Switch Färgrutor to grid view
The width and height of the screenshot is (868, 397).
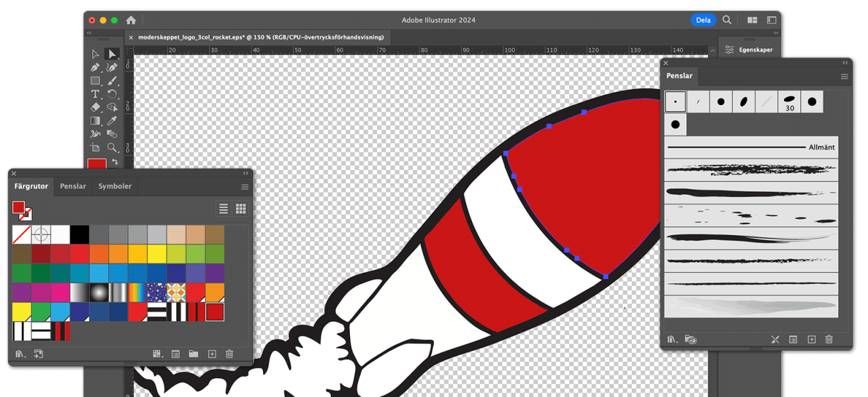click(x=241, y=209)
